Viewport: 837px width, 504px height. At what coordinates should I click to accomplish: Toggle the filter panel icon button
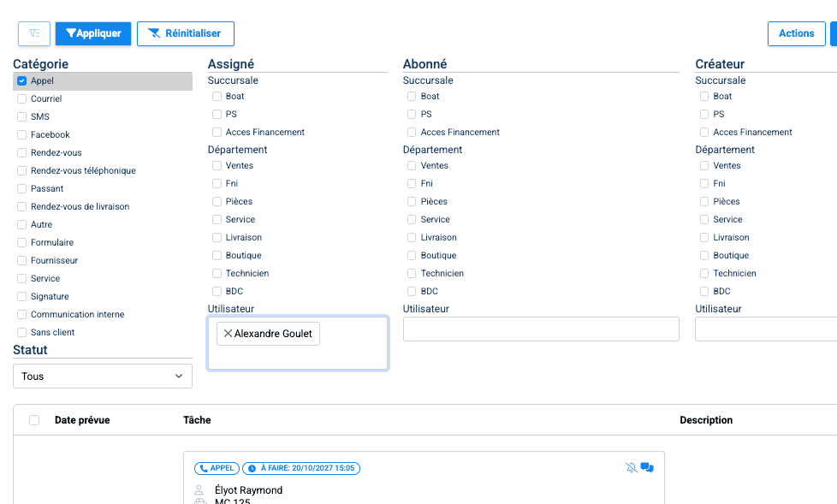(34, 33)
